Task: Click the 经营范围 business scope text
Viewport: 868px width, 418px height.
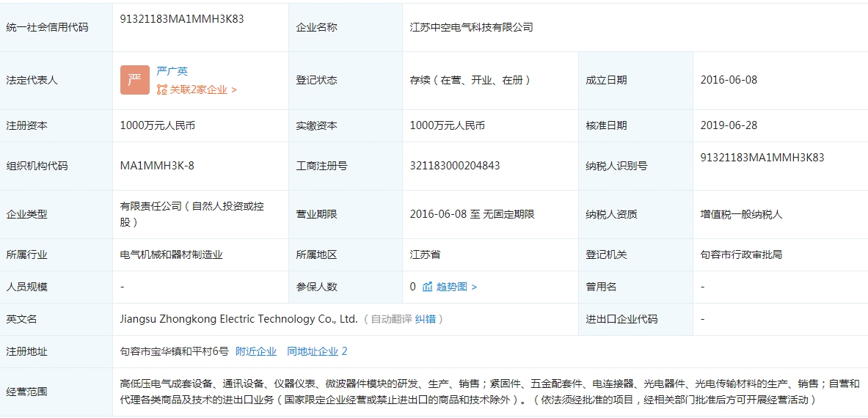Action: coord(484,392)
